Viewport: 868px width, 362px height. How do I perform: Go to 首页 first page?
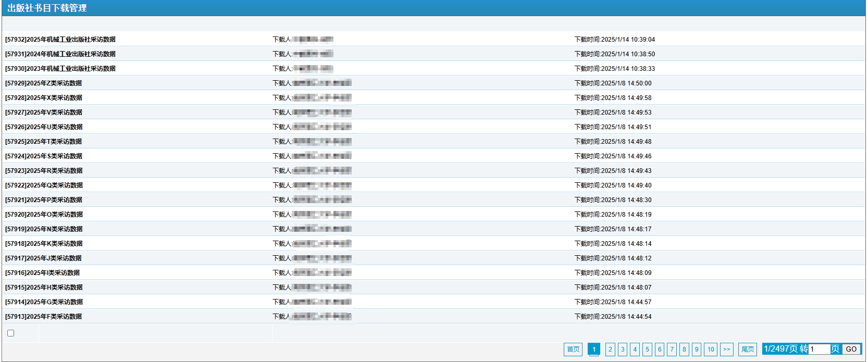point(573,349)
